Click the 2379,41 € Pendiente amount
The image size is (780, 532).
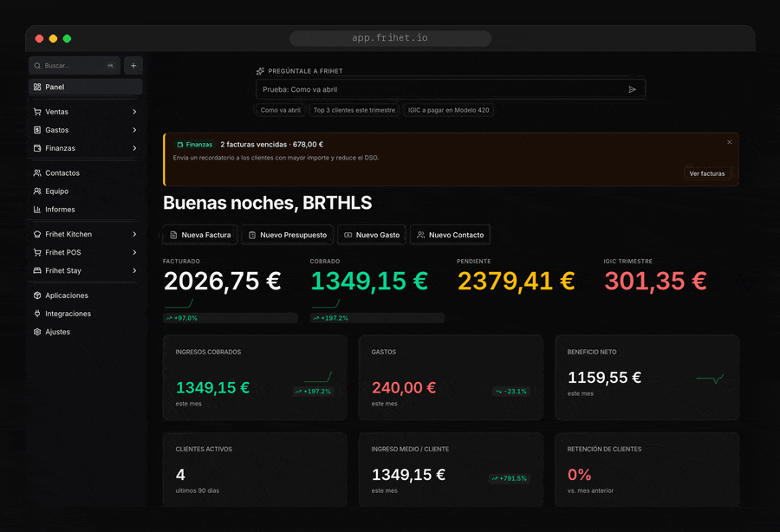517,282
